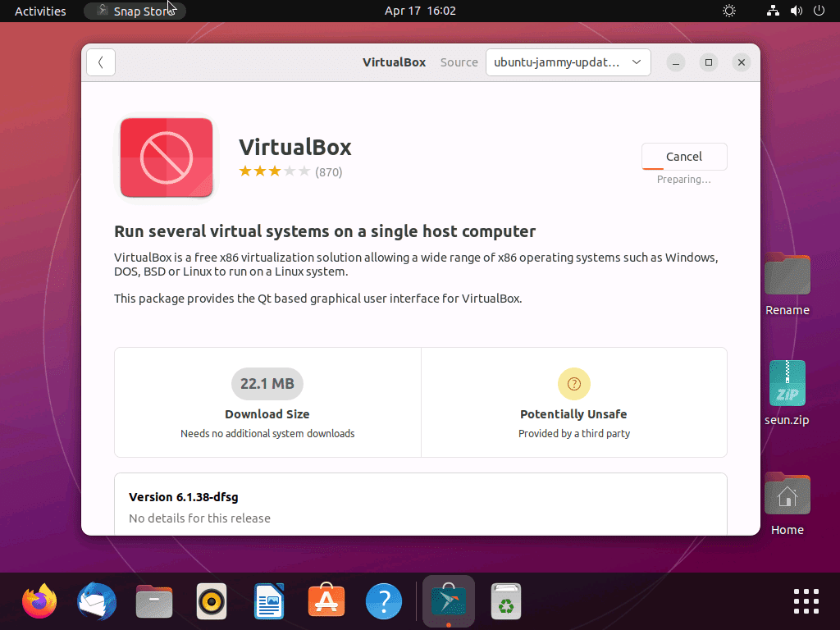Open the Help icon in the dock
Image resolution: width=840 pixels, height=630 pixels.
384,601
